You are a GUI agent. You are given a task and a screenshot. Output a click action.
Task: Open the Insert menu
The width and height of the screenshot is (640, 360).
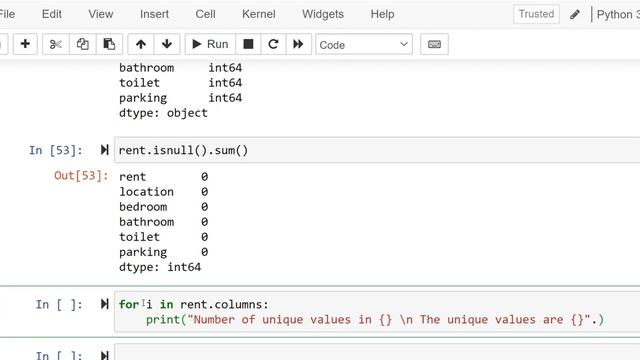154,14
